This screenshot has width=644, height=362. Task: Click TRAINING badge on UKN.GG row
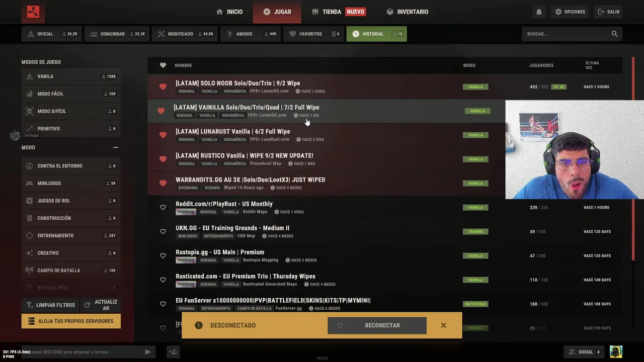[475, 231]
